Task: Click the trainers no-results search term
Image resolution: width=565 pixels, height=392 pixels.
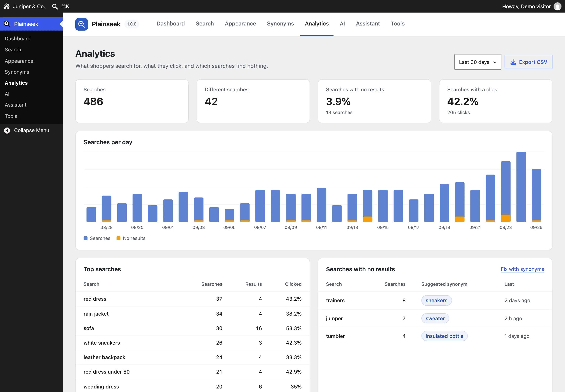Action: (x=335, y=301)
